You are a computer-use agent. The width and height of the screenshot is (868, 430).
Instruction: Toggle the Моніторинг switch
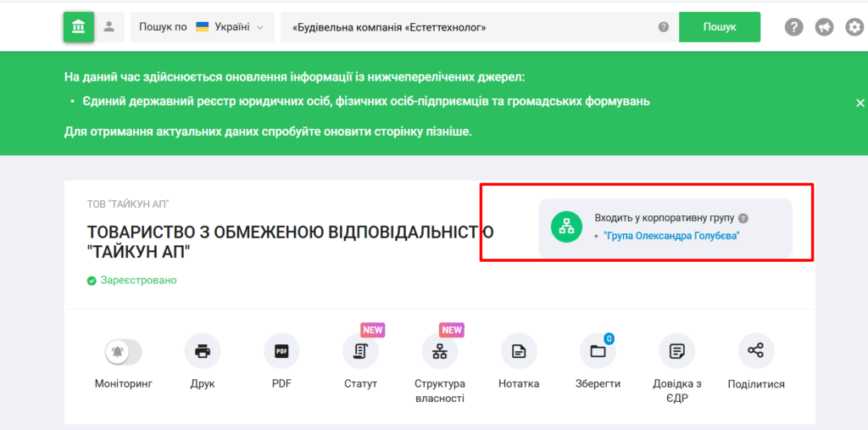[124, 351]
